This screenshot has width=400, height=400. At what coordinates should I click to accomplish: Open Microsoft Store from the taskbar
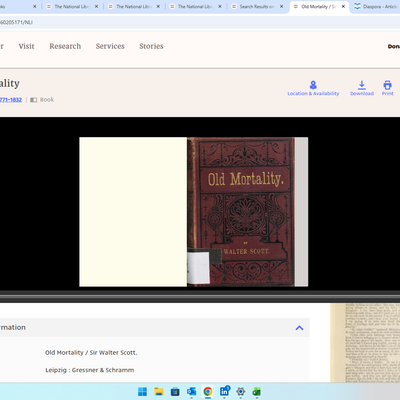click(x=175, y=392)
